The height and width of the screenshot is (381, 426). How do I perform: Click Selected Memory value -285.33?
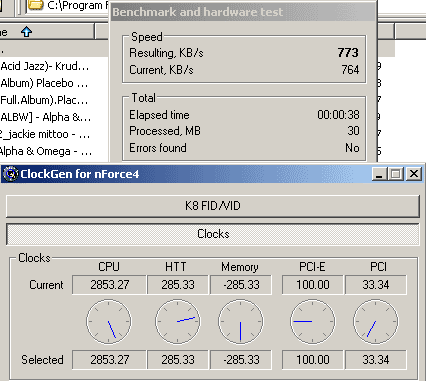pos(241,360)
